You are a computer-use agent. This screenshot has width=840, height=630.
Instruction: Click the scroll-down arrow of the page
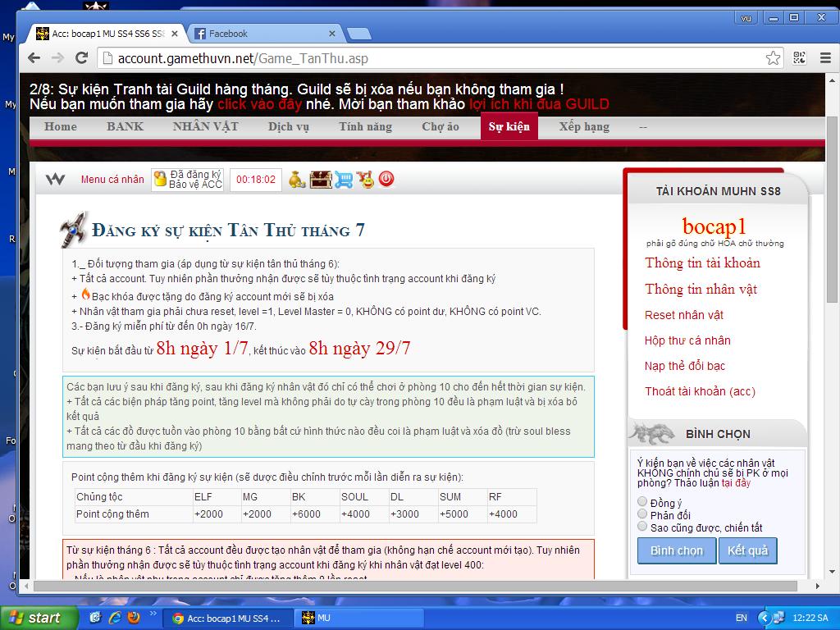832,572
